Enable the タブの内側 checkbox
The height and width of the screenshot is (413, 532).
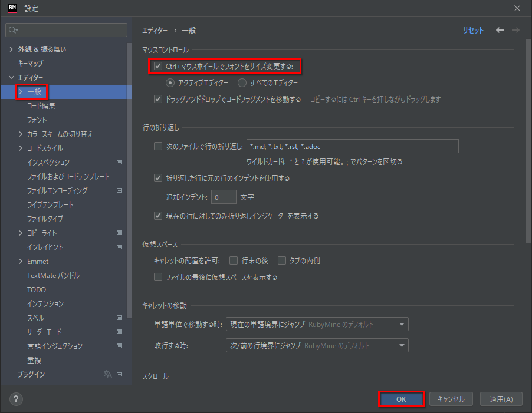pos(282,260)
